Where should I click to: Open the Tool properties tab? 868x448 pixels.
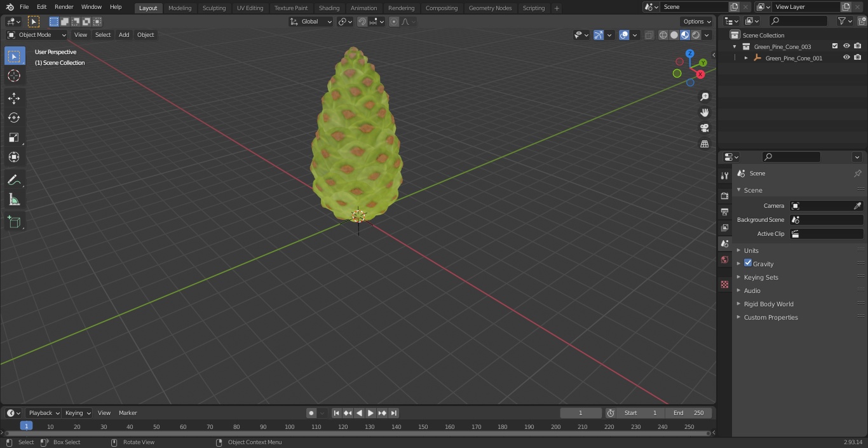(x=724, y=175)
